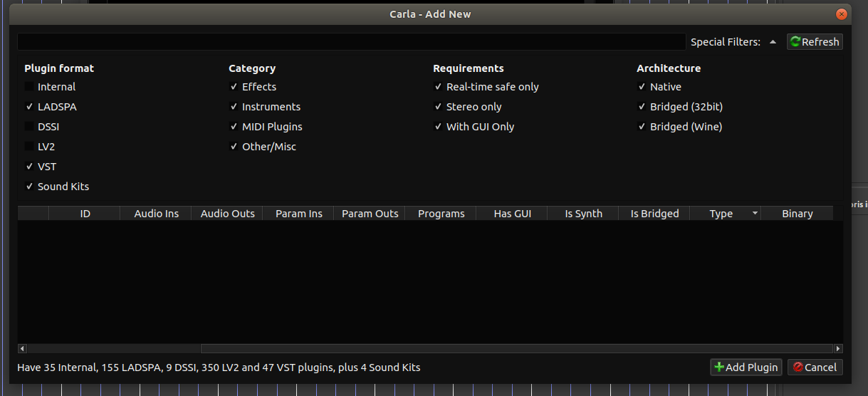Sort by Is Synth column header
The width and height of the screenshot is (868, 396).
tap(583, 214)
